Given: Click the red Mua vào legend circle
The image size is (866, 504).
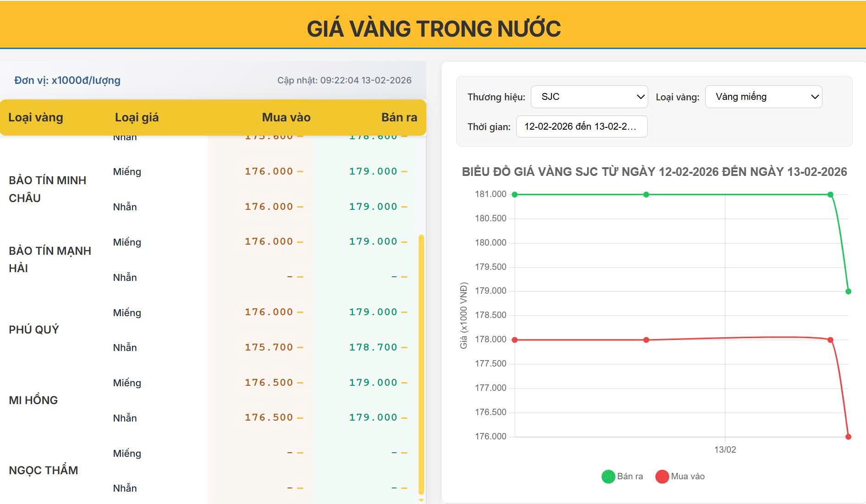Looking at the screenshot, I should [662, 477].
